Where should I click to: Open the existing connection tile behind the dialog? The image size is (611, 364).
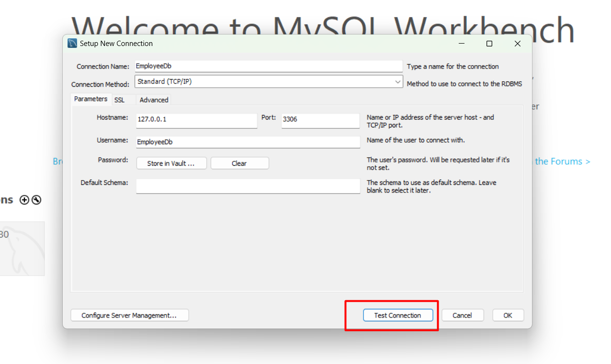tap(22, 249)
